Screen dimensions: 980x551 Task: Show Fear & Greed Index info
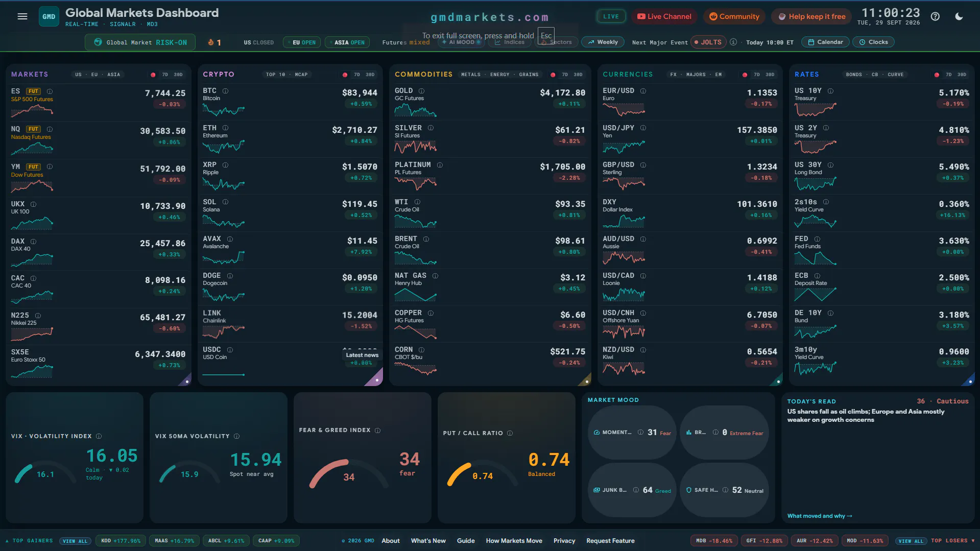click(377, 430)
